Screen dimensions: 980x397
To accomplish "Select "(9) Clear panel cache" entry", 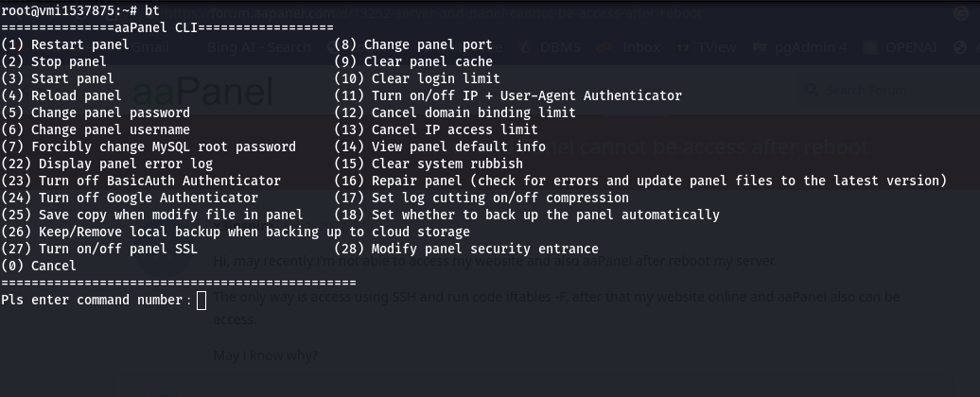I will tap(413, 61).
